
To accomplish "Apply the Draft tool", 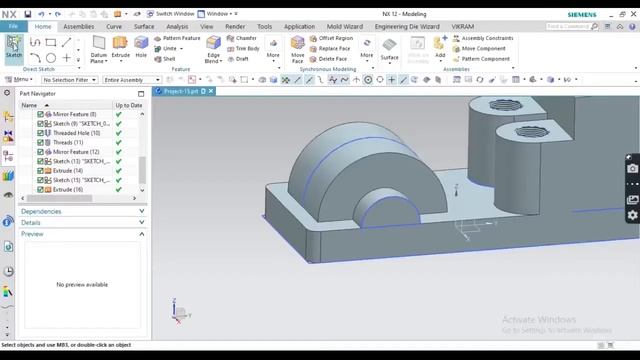I will pos(238,59).
